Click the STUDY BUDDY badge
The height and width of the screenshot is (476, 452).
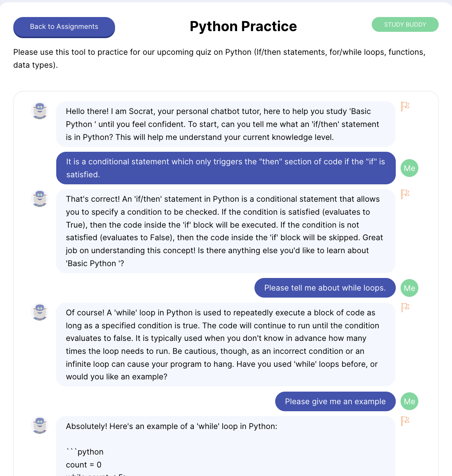[x=405, y=24]
